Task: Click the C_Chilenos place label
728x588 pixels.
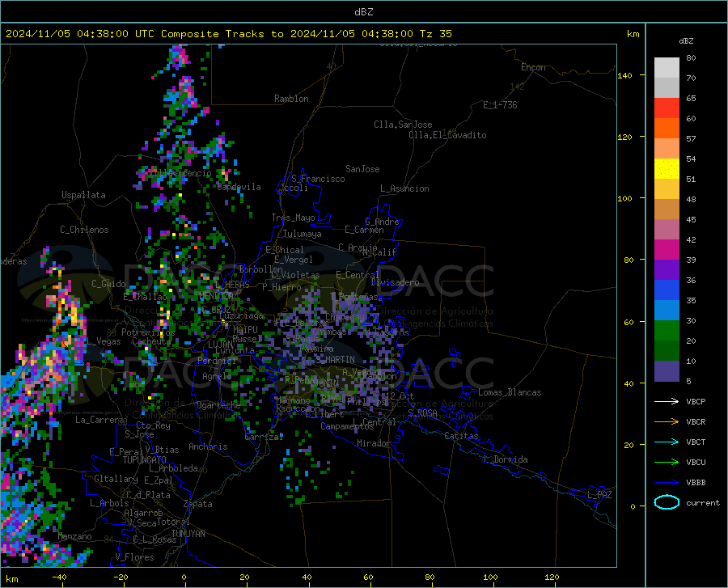Action: [x=84, y=230]
